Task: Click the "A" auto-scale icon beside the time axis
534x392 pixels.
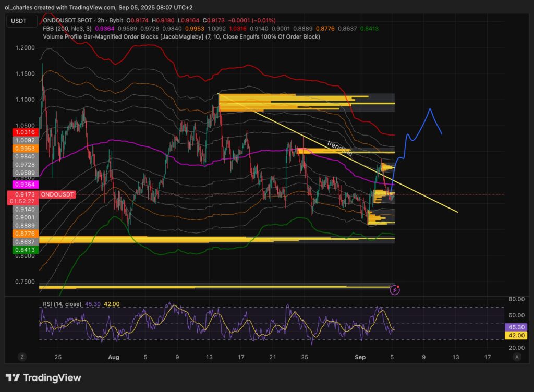Action: point(517,357)
